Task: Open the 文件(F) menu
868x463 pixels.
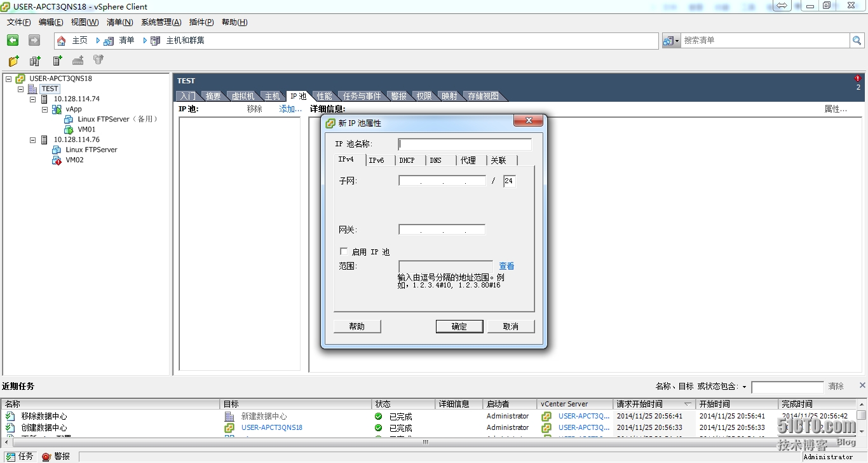Action: 18,22
